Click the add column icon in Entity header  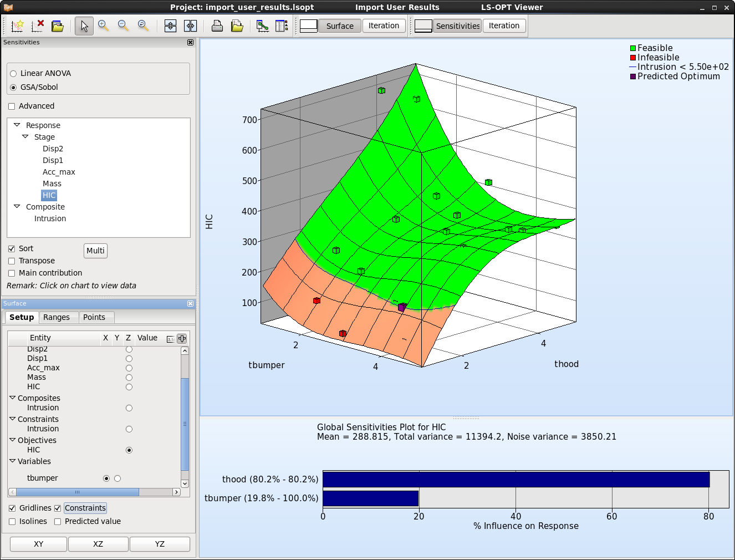[x=182, y=338]
